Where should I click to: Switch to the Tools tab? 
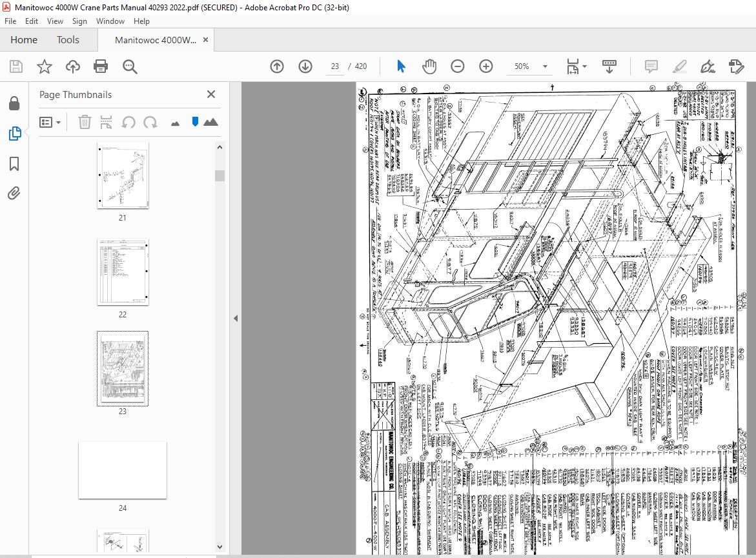click(68, 40)
